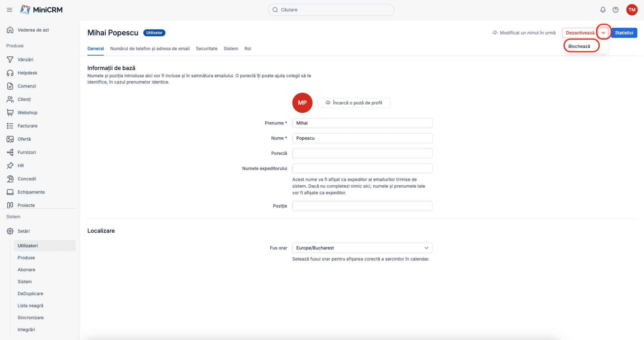Open the hamburger menu icon
Screen dimensions: 644x340
pyautogui.click(x=9, y=10)
